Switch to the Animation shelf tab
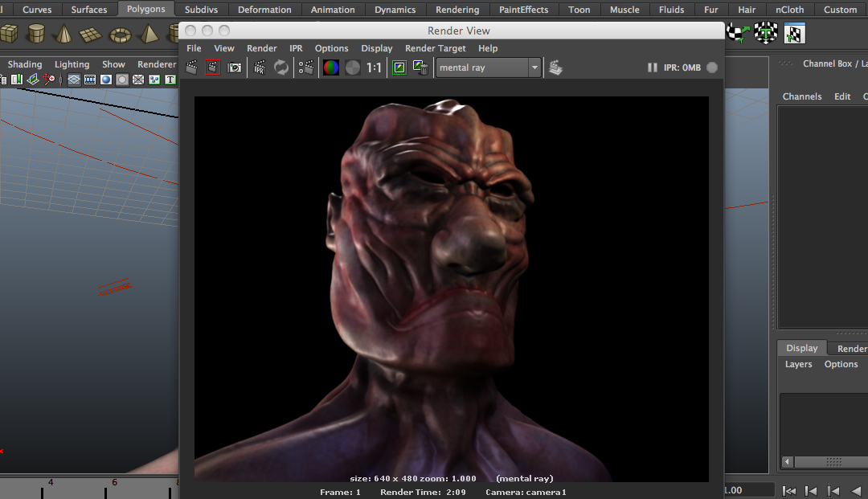The image size is (868, 499). pyautogui.click(x=333, y=10)
